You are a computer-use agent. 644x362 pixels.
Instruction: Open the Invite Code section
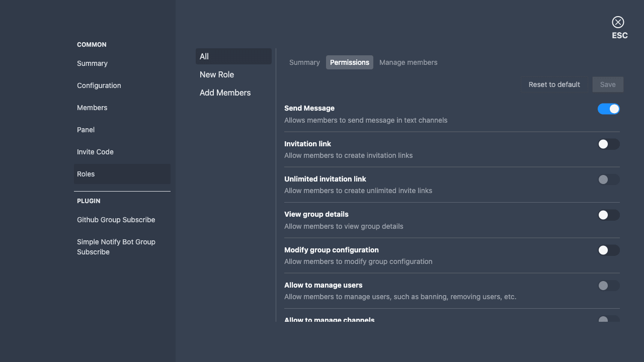tap(95, 152)
